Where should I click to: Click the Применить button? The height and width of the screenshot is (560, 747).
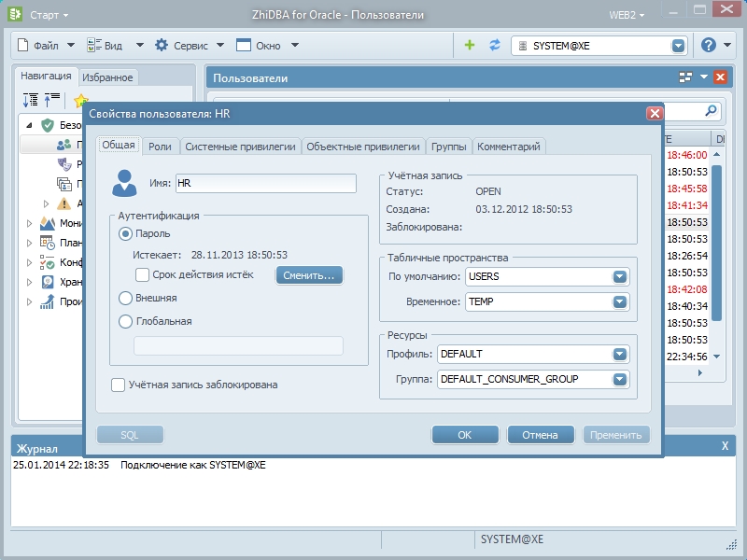point(616,435)
